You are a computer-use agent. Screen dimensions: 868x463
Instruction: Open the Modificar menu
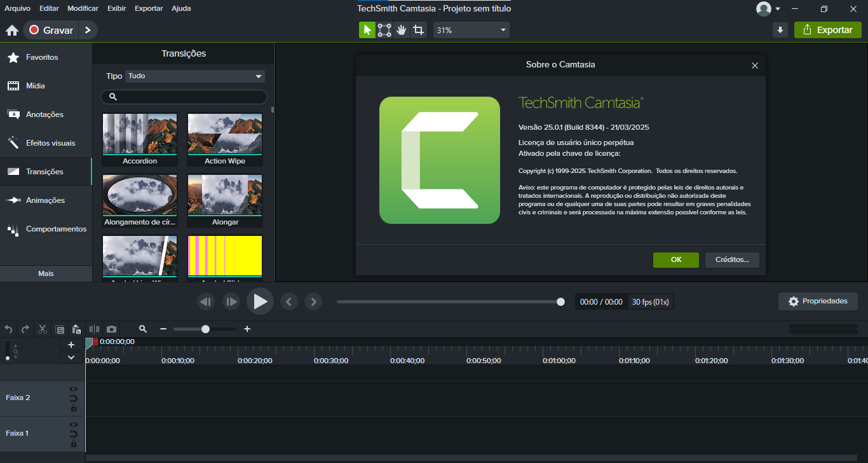pyautogui.click(x=83, y=8)
